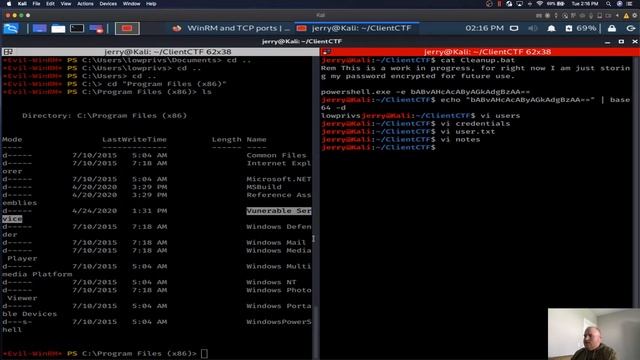Image resolution: width=640 pixels, height=360 pixels.
Task: Open macOS Spotlight search magnifier
Action: point(608,4)
